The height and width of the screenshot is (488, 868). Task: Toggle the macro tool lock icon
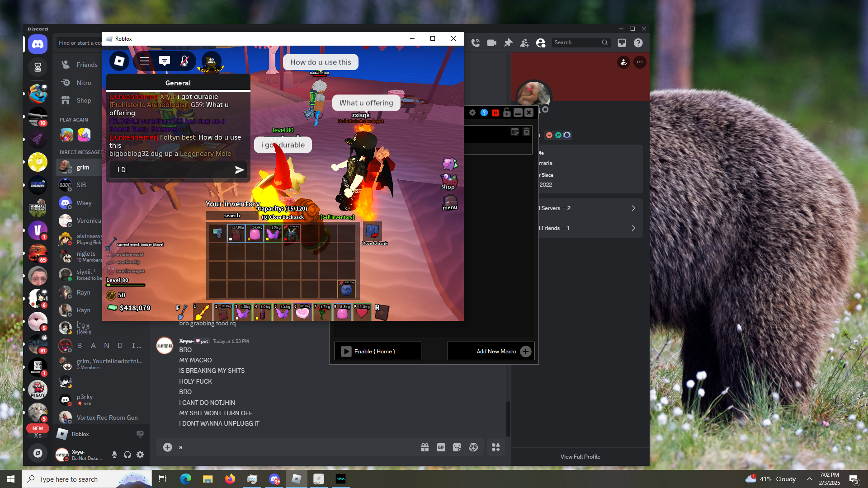tap(507, 113)
